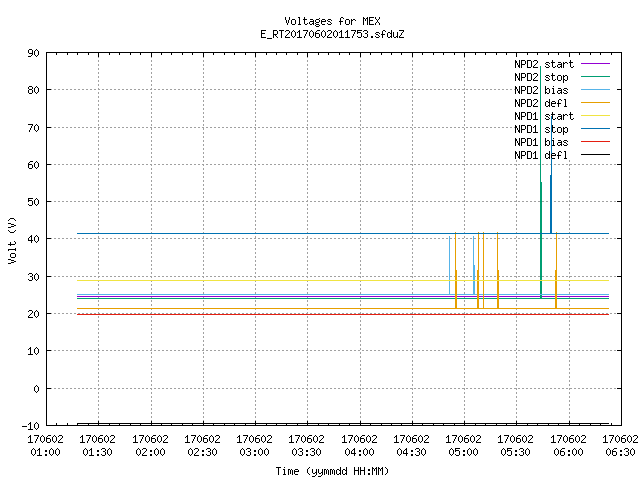Image resolution: width=640 pixels, height=480 pixels.
Task: Click light blue line sample for NPD2 bias
Action: [595, 89]
